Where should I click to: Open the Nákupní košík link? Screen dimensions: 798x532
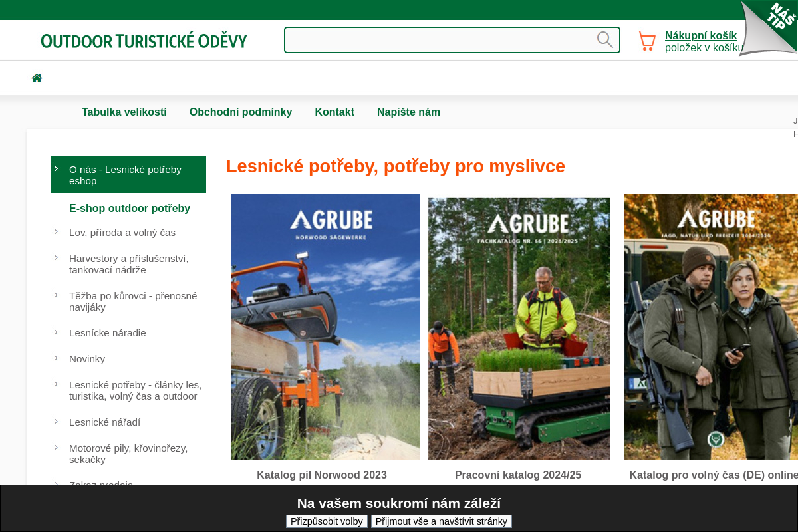[701, 35]
